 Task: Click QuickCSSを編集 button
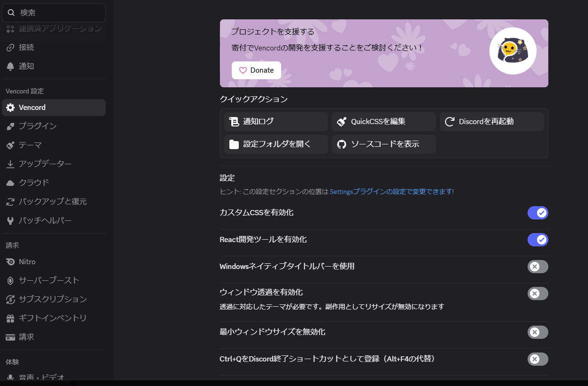384,122
